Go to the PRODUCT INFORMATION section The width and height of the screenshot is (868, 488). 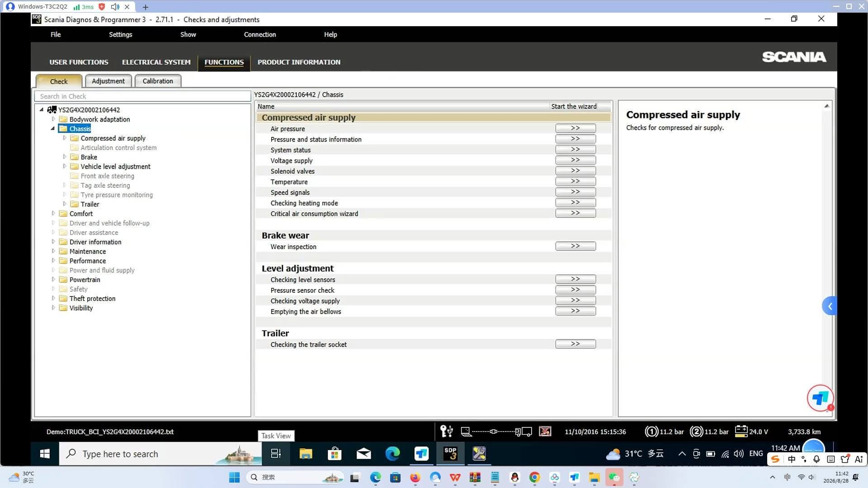299,62
